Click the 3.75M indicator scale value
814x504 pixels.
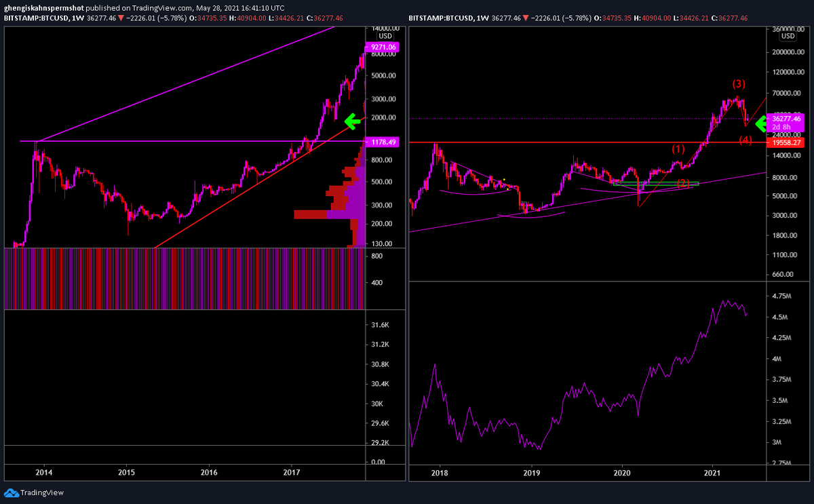[782, 380]
